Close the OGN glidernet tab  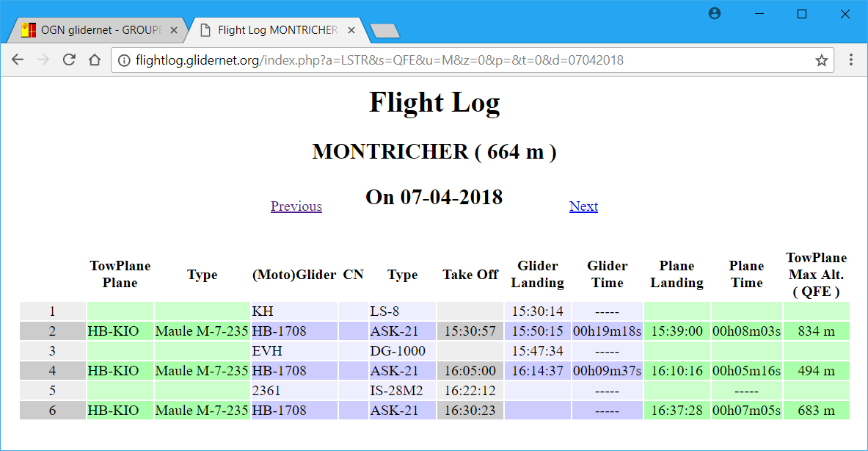(x=174, y=30)
